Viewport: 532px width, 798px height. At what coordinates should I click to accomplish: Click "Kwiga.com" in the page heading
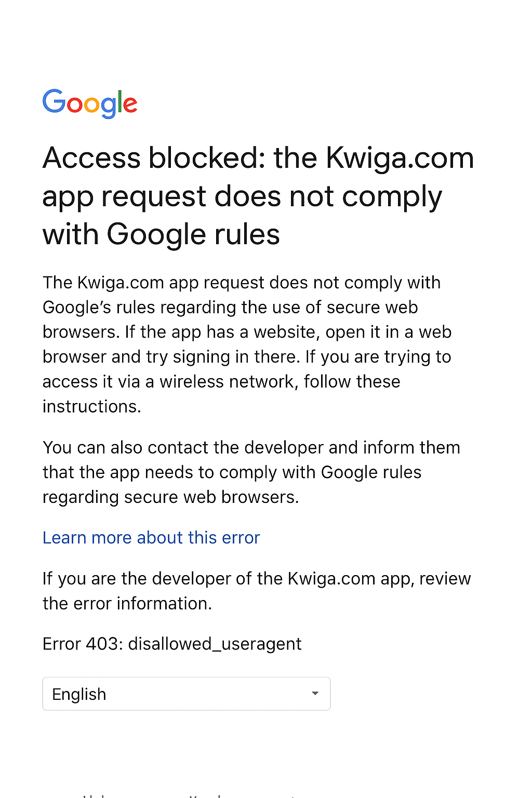tap(400, 158)
